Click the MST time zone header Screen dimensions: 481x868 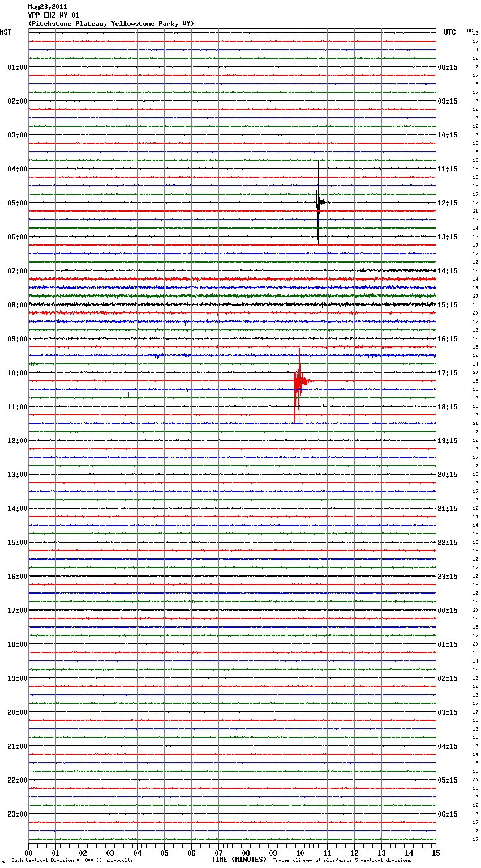[x=6, y=32]
